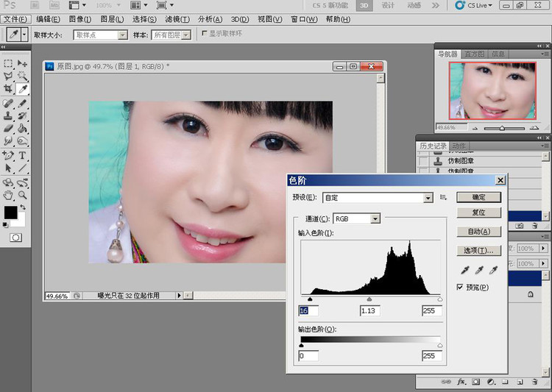
Task: Toggle the 预览 preview checkbox
Action: point(460,287)
